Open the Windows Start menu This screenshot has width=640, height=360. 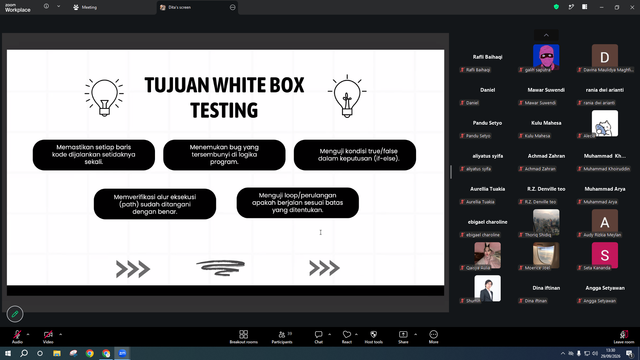click(x=8, y=353)
